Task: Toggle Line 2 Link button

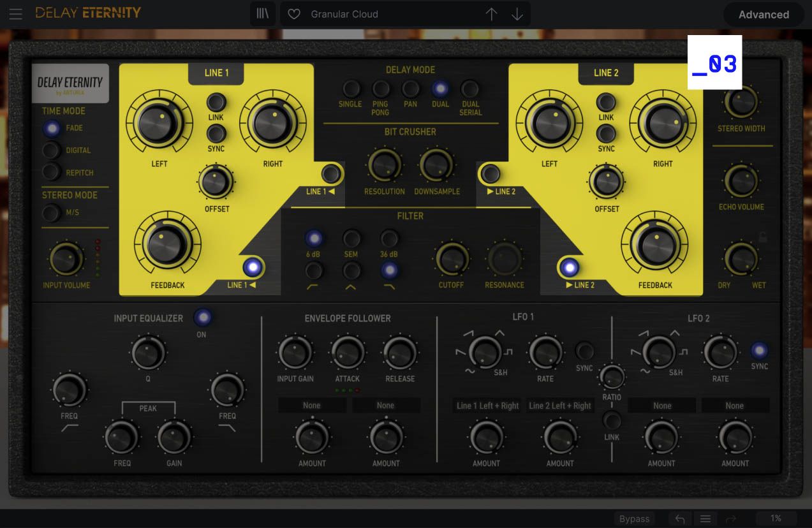Action: (606, 102)
